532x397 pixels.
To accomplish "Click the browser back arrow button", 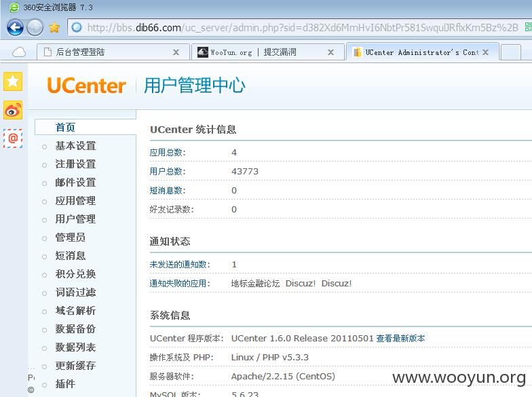I will point(15,27).
